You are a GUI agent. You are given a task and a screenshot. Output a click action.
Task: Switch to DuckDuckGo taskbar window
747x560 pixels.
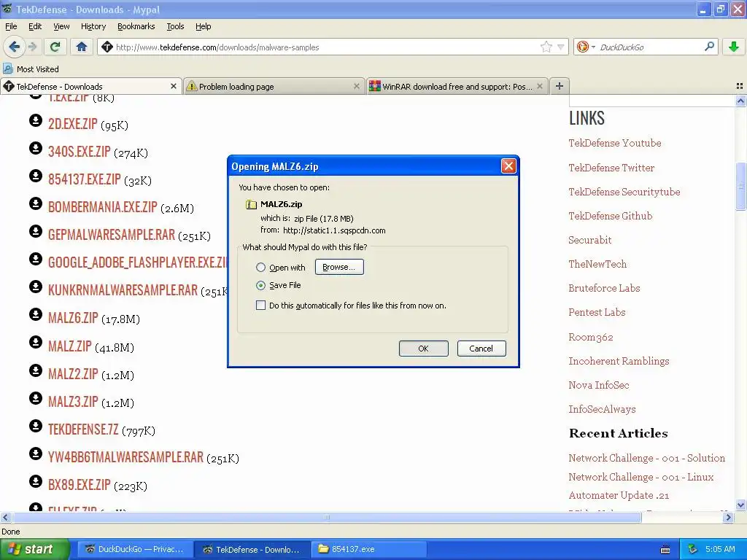pos(135,549)
